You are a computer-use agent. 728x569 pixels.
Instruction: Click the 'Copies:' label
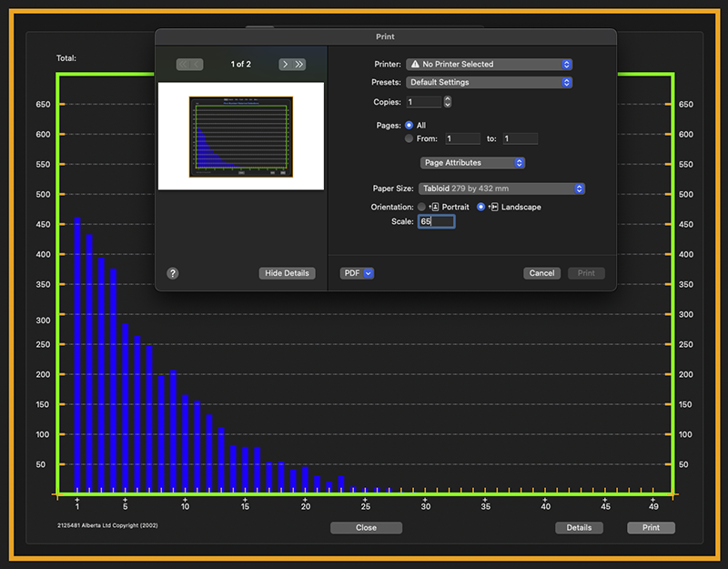coord(388,102)
